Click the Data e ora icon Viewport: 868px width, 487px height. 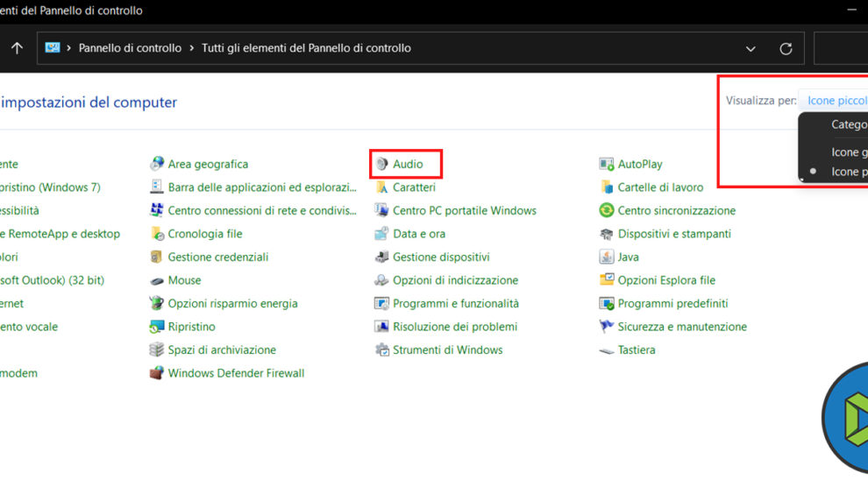[x=382, y=233]
